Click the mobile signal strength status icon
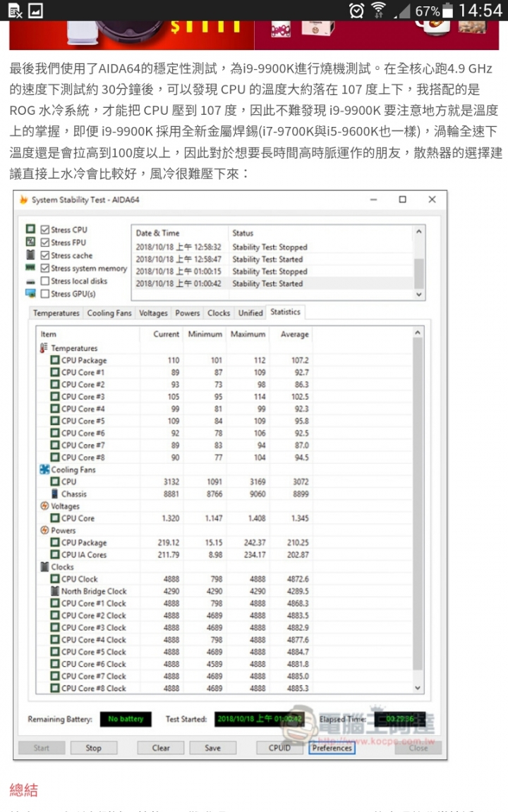 (403, 11)
